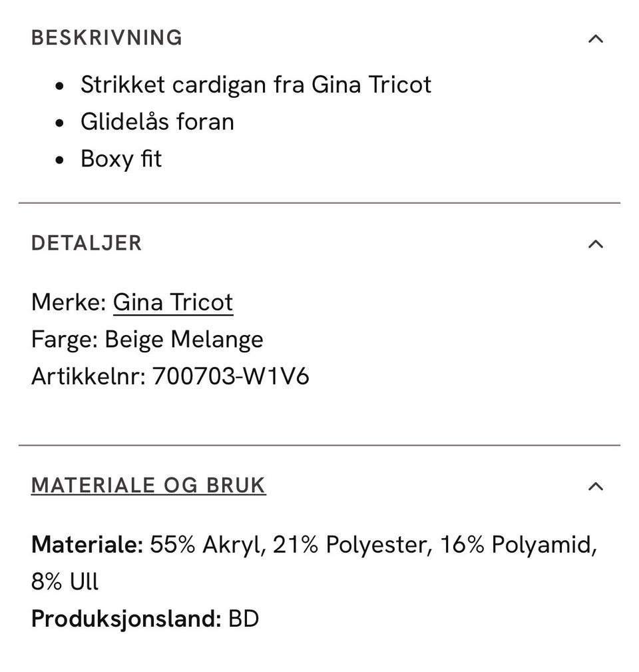Image resolution: width=639 pixels, height=672 pixels.
Task: Open the Gina Tricot brand link
Action: [173, 302]
